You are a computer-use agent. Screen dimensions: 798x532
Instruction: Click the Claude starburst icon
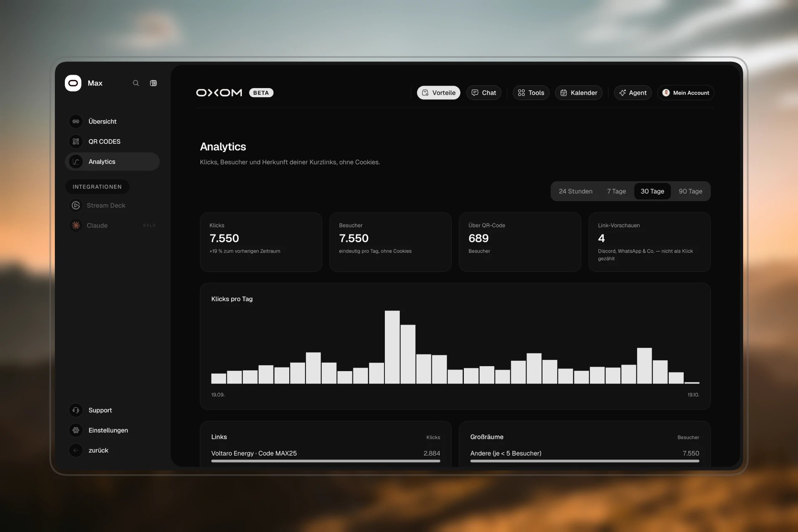(x=76, y=225)
